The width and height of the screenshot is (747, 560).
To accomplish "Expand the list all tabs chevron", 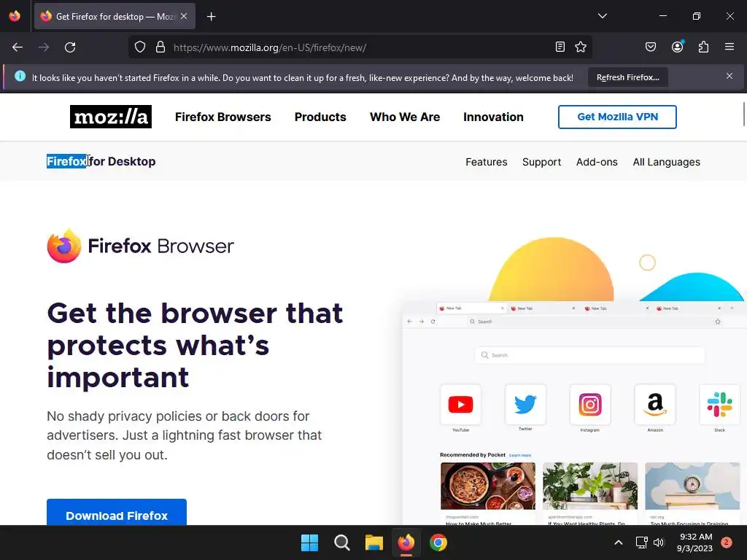I will [x=602, y=16].
